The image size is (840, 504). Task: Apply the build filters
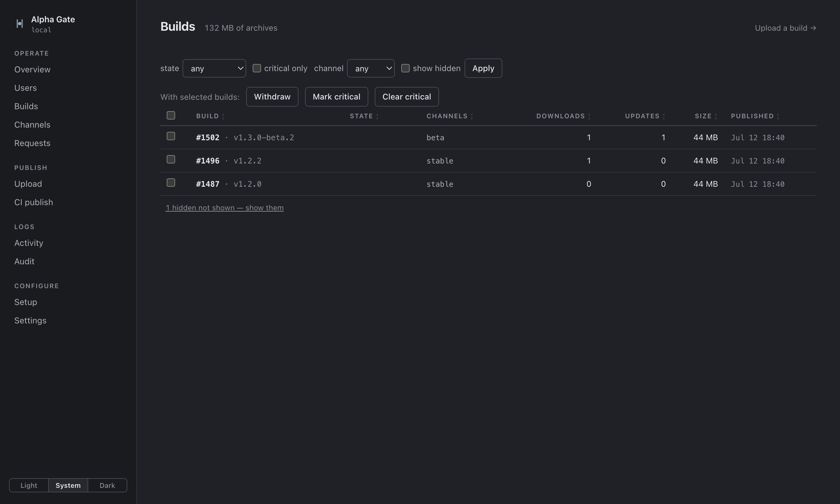point(483,68)
